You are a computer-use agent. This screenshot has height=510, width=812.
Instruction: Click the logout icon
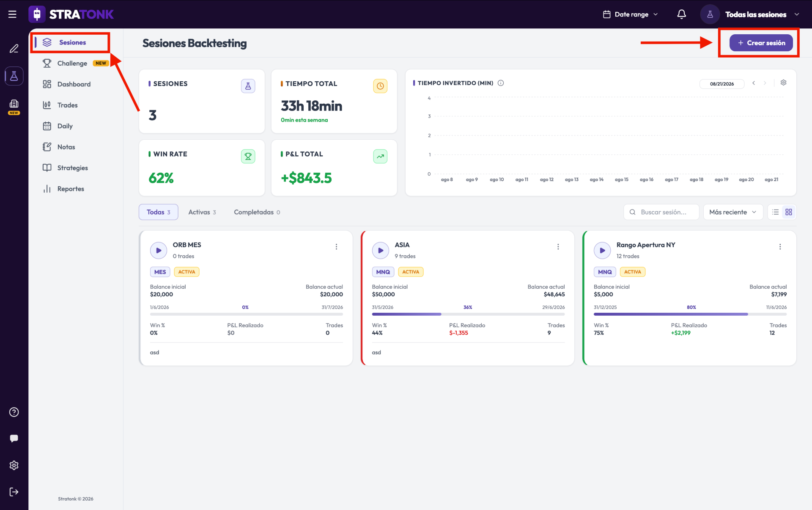point(14,492)
